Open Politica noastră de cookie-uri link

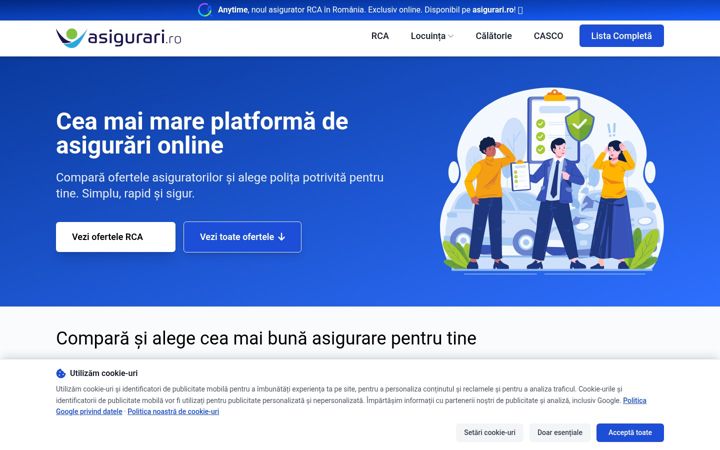coord(173,411)
